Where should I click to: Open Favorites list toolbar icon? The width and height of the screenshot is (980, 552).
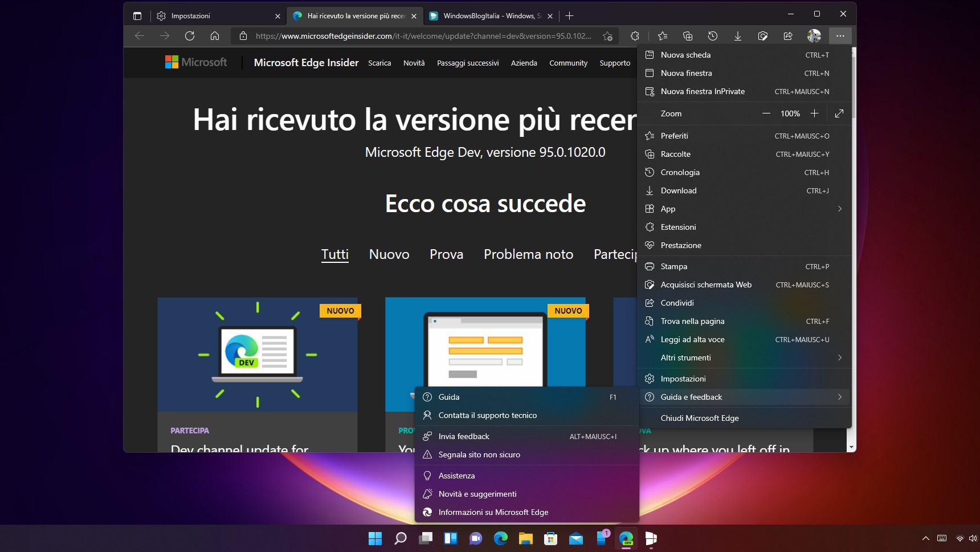tap(663, 36)
